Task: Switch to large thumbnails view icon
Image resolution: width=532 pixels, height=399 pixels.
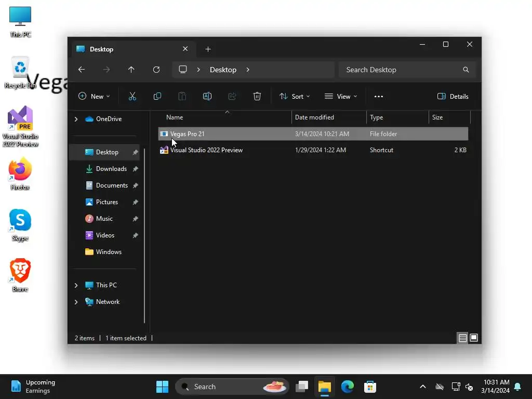Action: click(474, 338)
